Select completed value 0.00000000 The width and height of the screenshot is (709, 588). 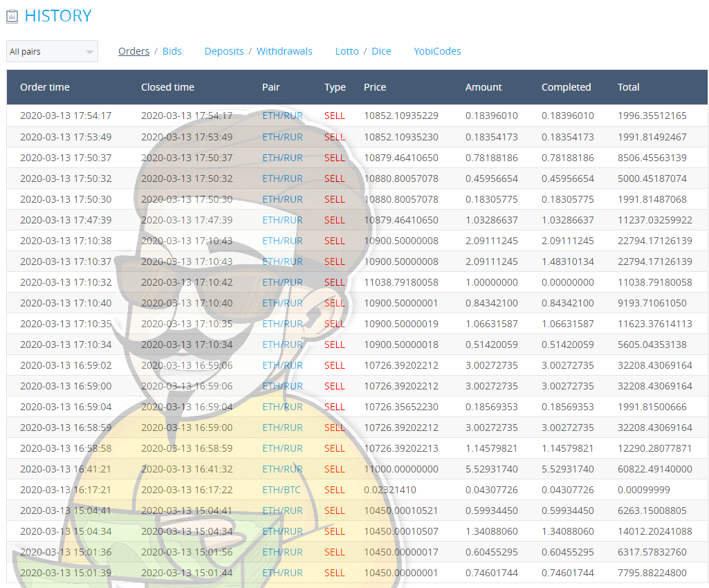tap(568, 282)
